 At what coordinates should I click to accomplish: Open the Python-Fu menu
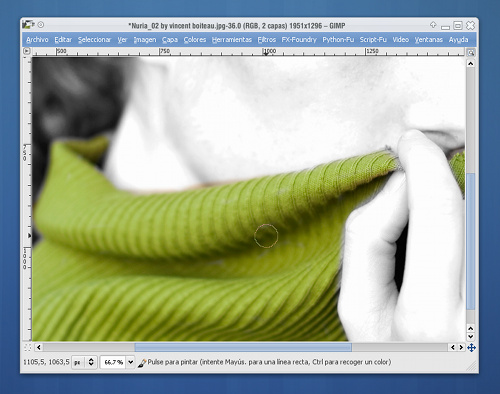(338, 40)
